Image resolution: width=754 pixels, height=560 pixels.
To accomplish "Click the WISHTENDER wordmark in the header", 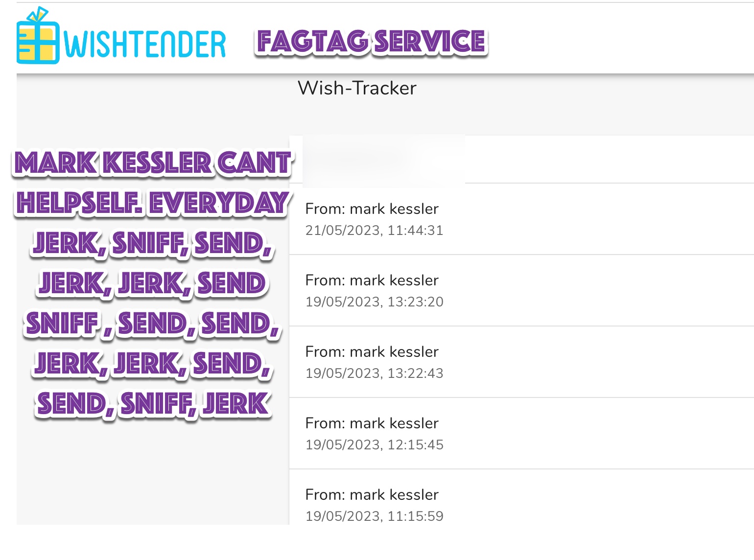I will (145, 45).
